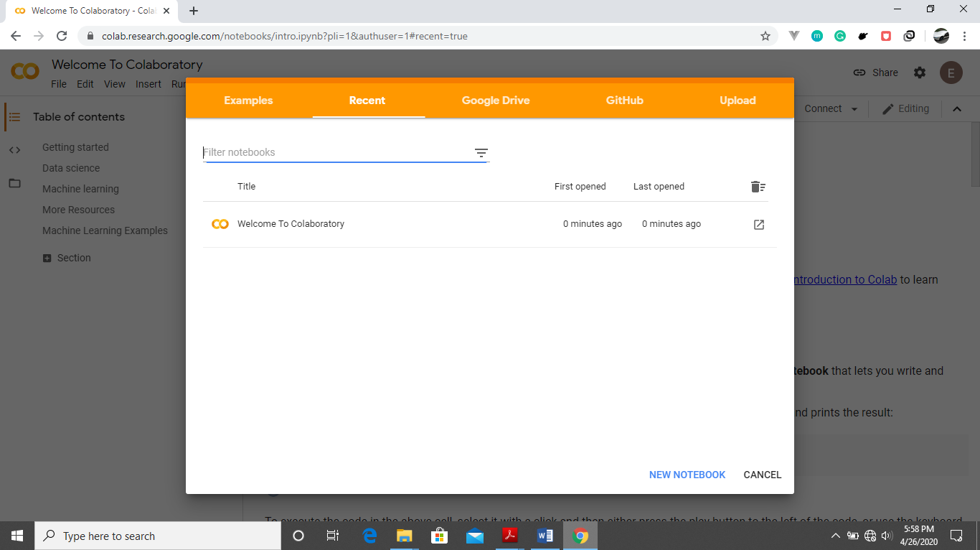The height and width of the screenshot is (550, 980).
Task: Click the Colab logo in the header
Action: point(25,72)
